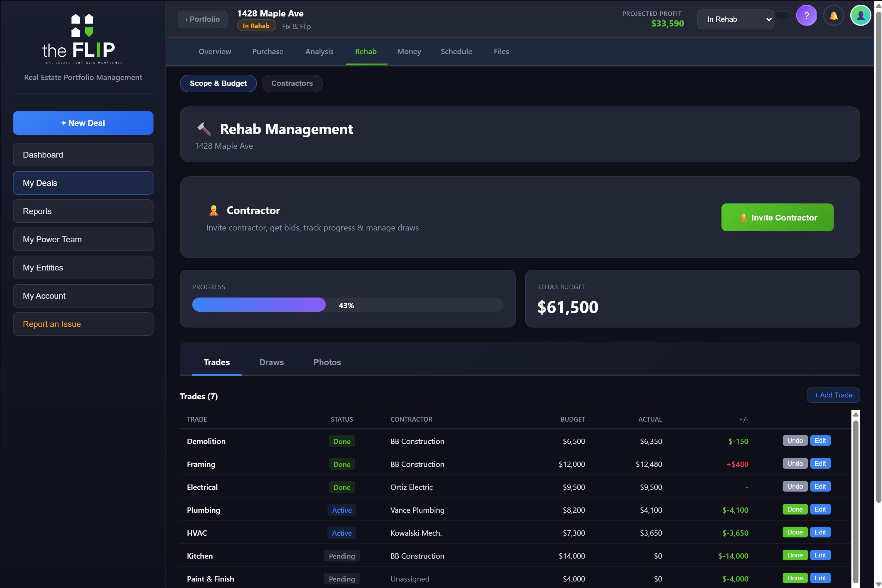Open the Schedule tab
Viewport: 882px width, 588px height.
tap(456, 51)
